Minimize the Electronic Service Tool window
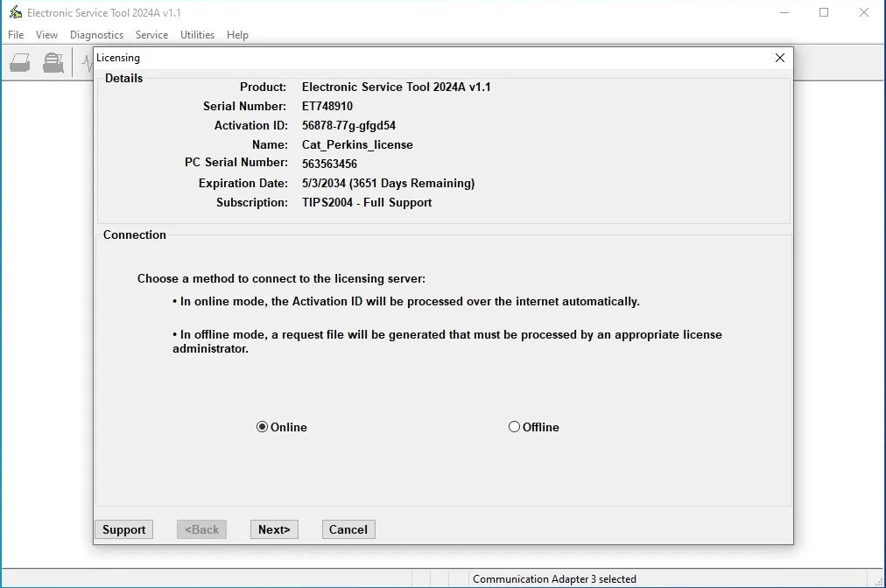This screenshot has height=588, width=886. click(x=784, y=12)
